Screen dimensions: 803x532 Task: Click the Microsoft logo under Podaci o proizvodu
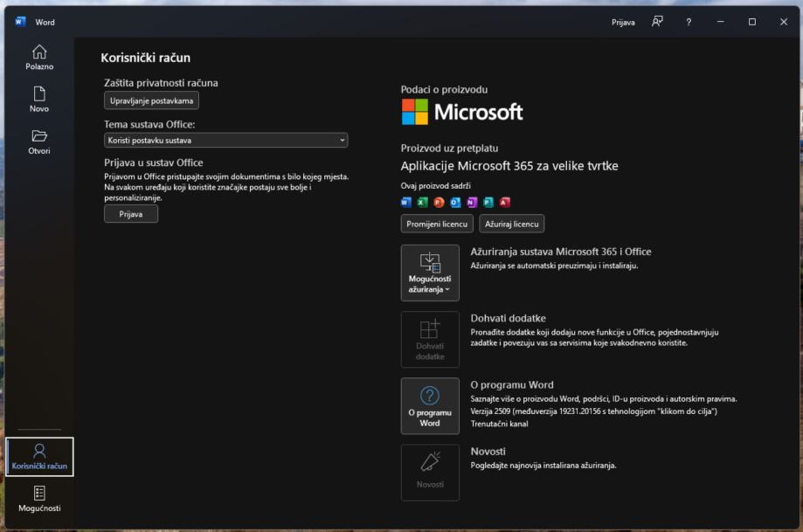coord(462,112)
